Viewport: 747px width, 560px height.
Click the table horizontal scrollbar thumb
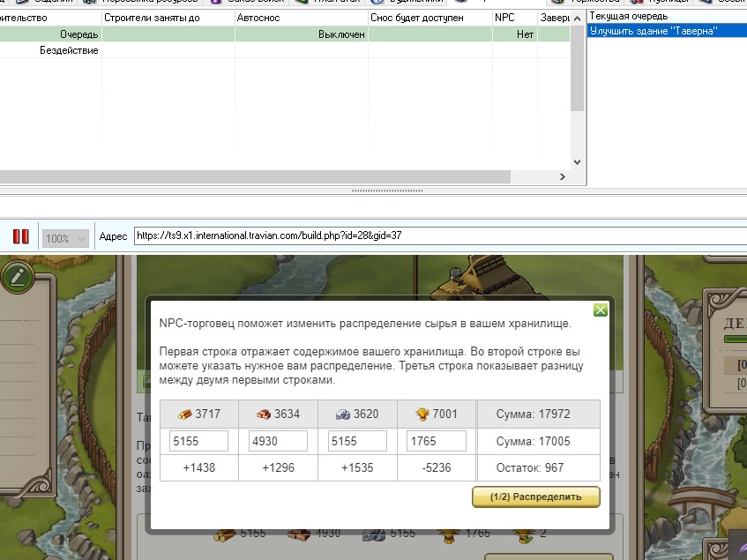pos(255,176)
